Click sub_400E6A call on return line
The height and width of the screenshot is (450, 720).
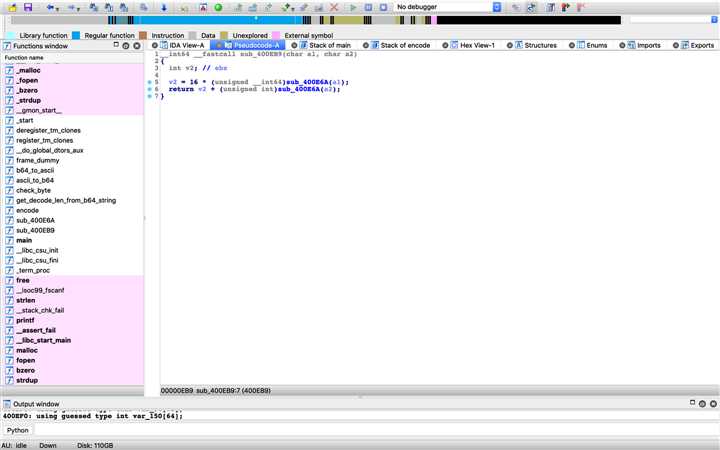pos(300,89)
